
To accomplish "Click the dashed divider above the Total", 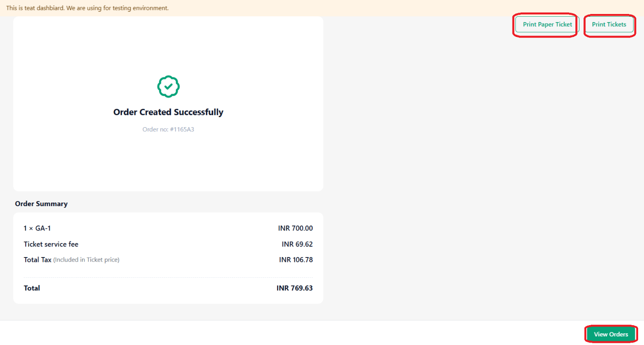I will tap(168, 277).
